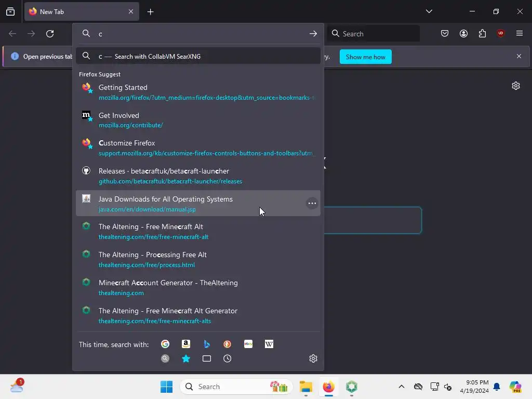Search this time with DuckDuckGo
This screenshot has height=399, width=532.
(x=228, y=344)
